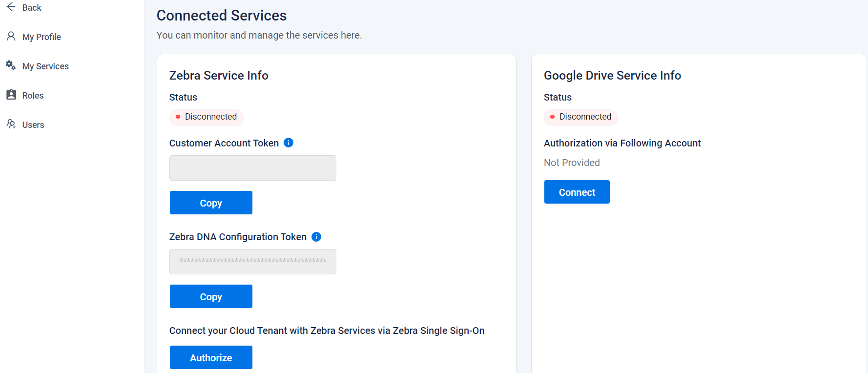The width and height of the screenshot is (868, 373).
Task: Click the Not Provided account text
Action: (x=572, y=163)
